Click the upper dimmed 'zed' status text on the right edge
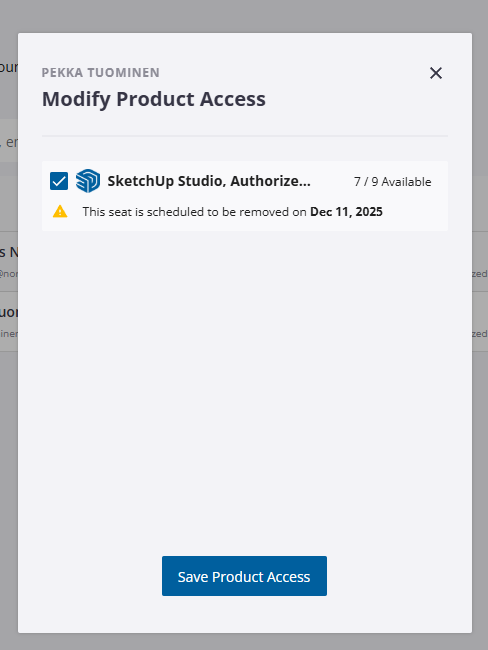488x650 pixels. click(x=480, y=274)
